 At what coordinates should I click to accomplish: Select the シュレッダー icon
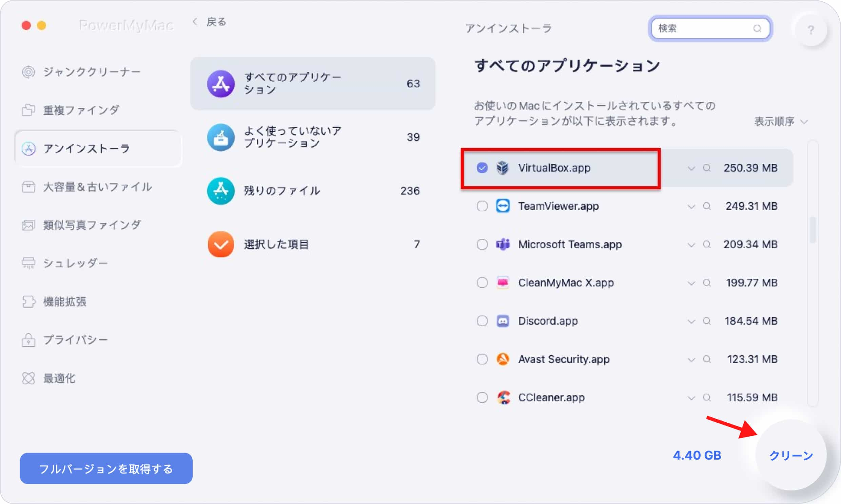point(27,263)
